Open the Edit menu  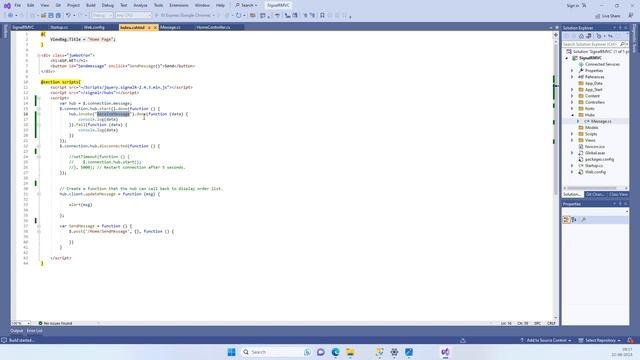click(31, 5)
